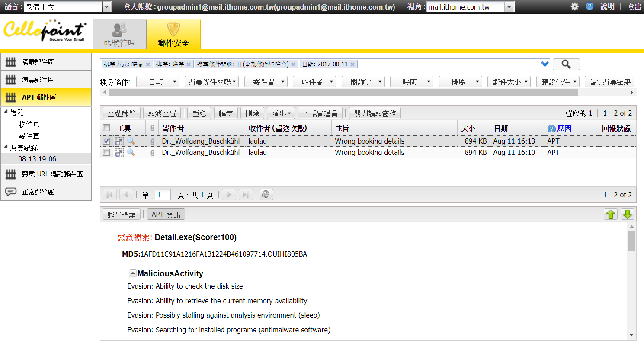Jump to next mail with green down arrow
Viewport: 644px width, 344px height.
pyautogui.click(x=627, y=214)
